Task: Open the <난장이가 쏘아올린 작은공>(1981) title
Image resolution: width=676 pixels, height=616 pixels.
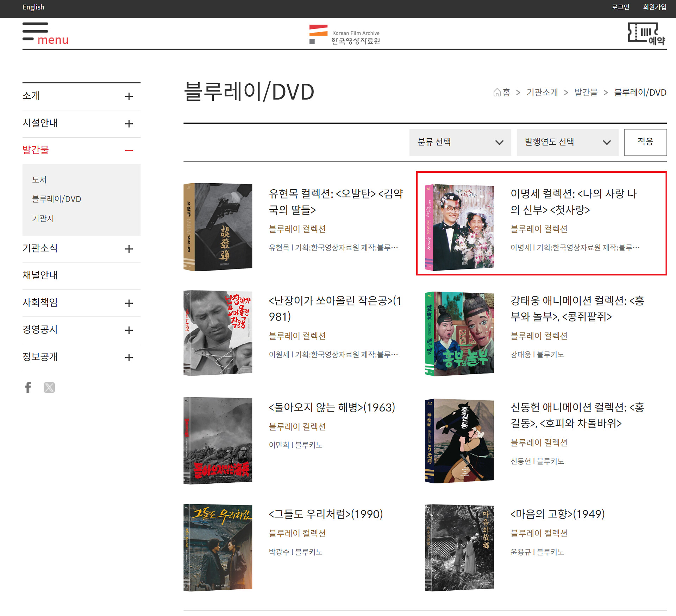Action: pyautogui.click(x=335, y=309)
